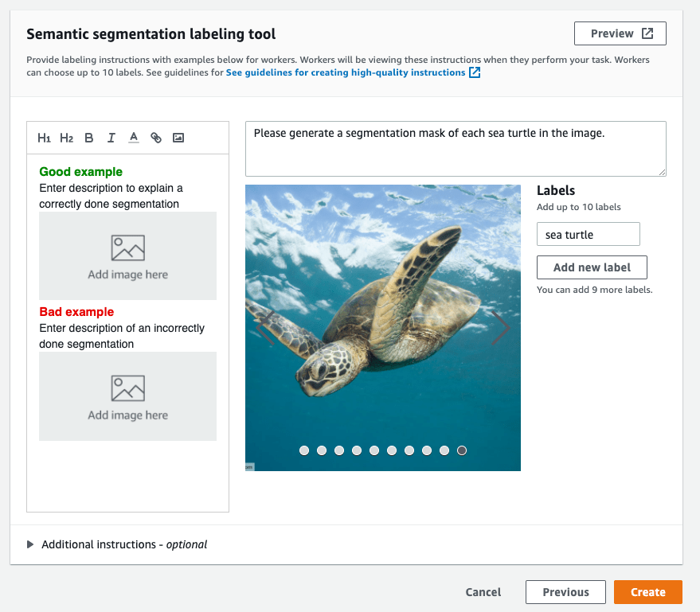Toggle bold text formatting
Viewport: 700px width, 612px height.
pos(89,138)
